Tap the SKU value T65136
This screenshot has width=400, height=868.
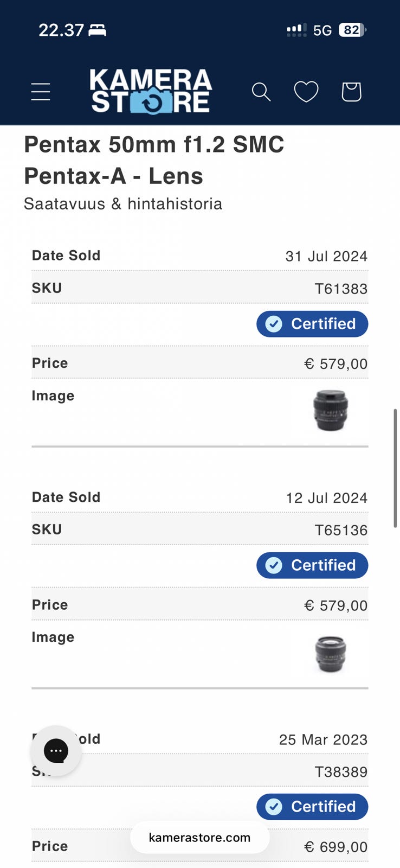pos(341,530)
